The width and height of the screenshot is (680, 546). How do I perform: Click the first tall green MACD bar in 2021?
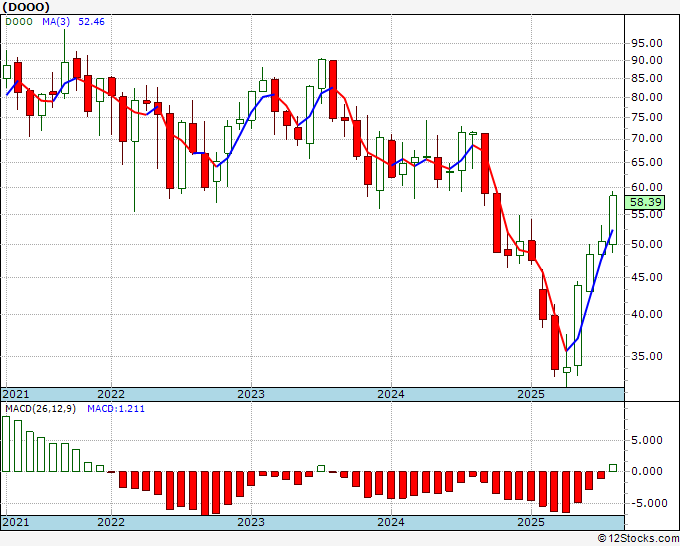(x=6, y=444)
